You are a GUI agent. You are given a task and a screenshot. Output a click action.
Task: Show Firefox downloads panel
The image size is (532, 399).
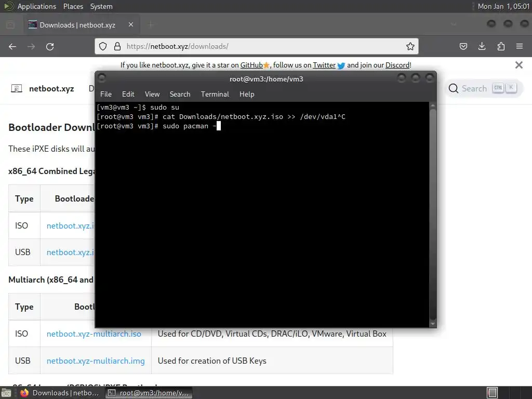point(482,46)
